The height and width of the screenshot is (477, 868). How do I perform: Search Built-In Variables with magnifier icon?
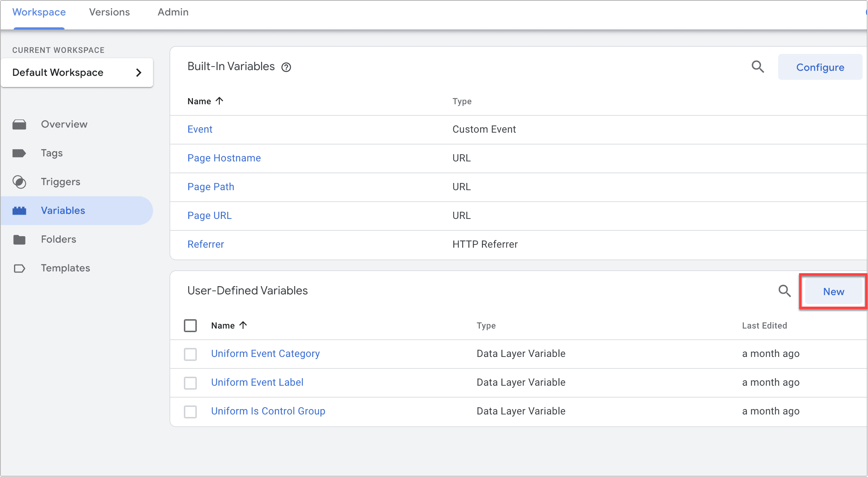pos(758,67)
